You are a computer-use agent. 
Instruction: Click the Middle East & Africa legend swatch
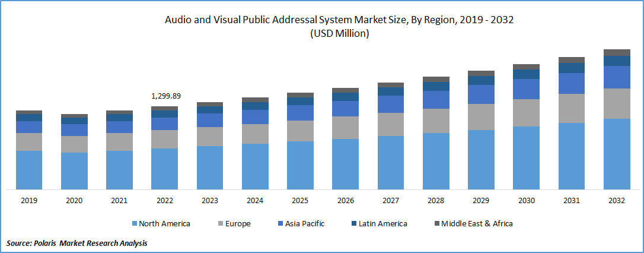pyautogui.click(x=436, y=224)
